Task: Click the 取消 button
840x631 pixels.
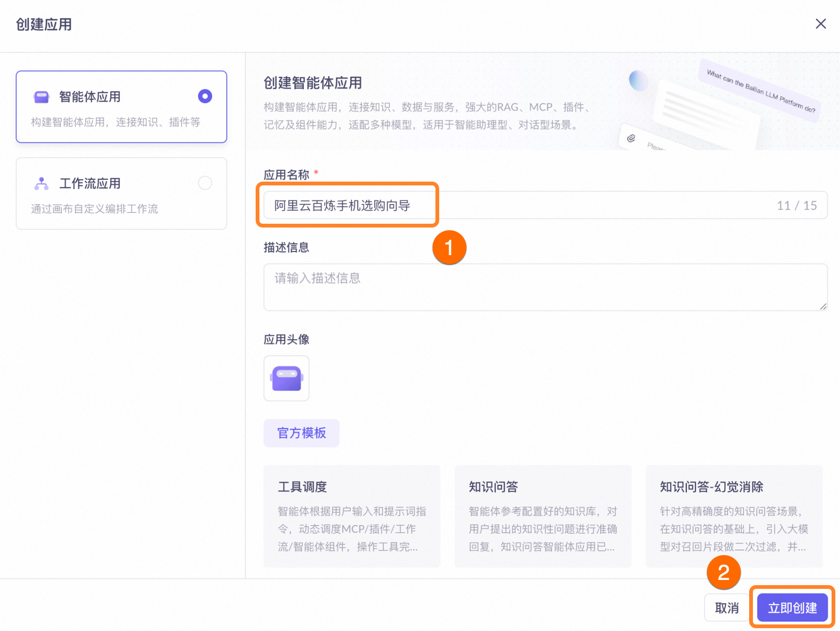Action: click(727, 608)
